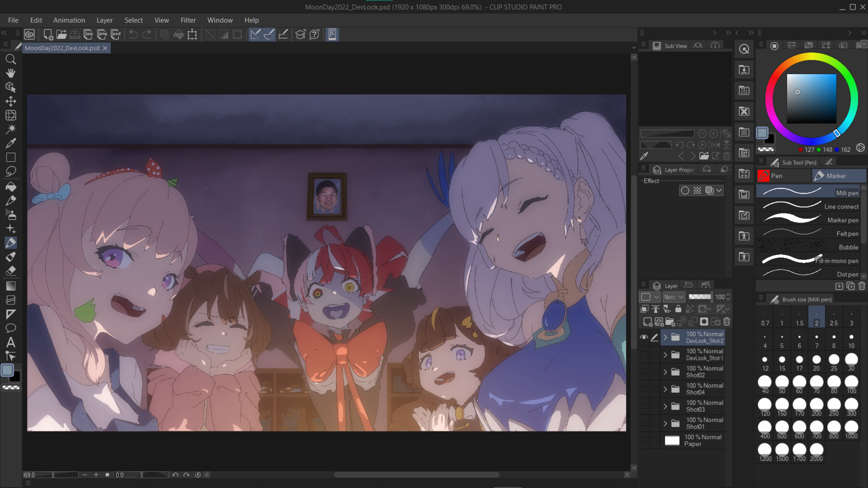Image resolution: width=868 pixels, height=488 pixels.
Task: Select brush size 30 in the Brush size panel
Action: tap(851, 359)
